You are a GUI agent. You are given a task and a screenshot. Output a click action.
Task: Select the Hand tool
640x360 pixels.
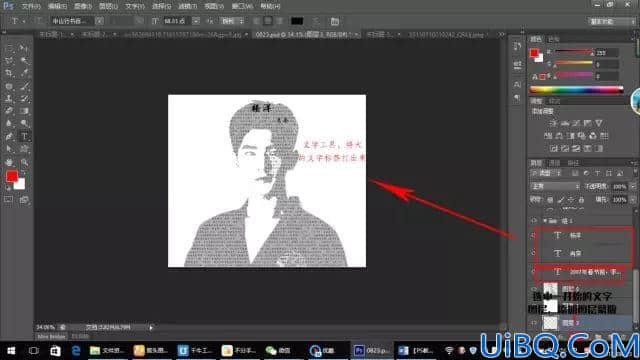(x=9, y=162)
